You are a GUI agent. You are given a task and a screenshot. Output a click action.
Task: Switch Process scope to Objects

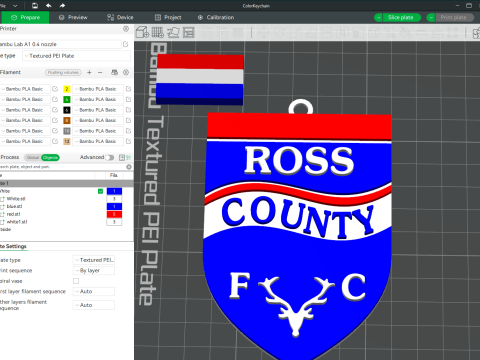click(x=50, y=157)
